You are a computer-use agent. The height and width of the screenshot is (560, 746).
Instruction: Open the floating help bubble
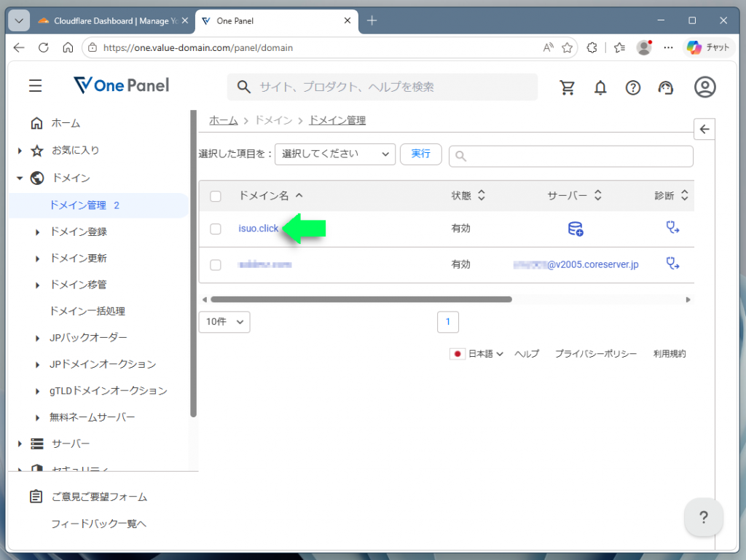coord(704,517)
